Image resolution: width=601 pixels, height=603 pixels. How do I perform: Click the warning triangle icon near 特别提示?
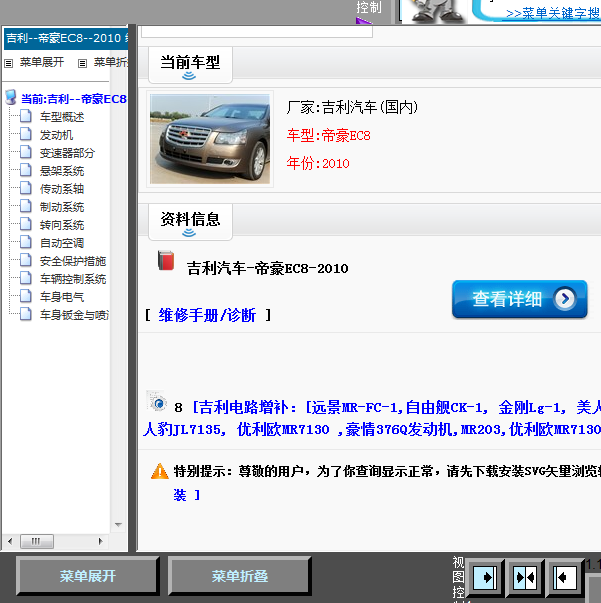[160, 471]
